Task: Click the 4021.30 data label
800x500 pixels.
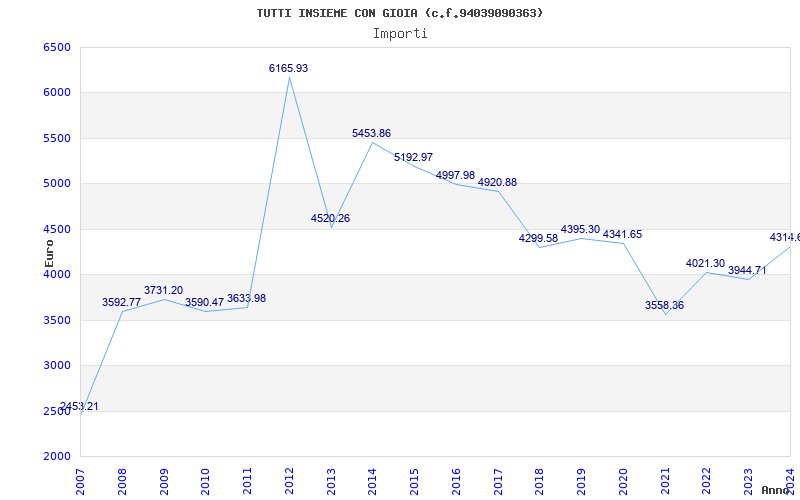Action: [705, 263]
